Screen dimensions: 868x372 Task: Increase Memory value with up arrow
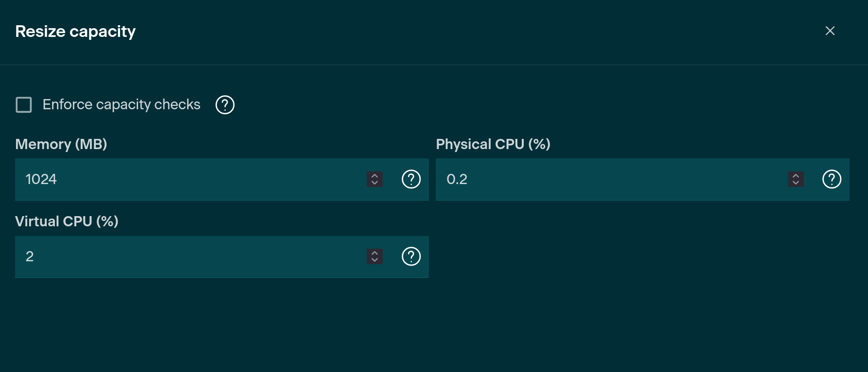[x=375, y=175]
